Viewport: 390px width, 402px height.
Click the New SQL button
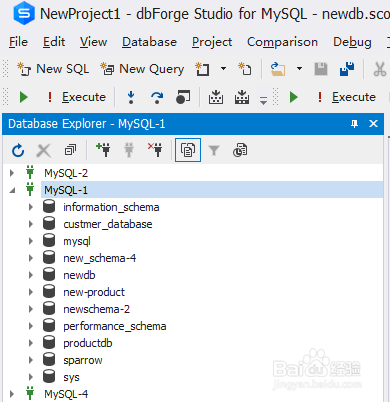53,69
